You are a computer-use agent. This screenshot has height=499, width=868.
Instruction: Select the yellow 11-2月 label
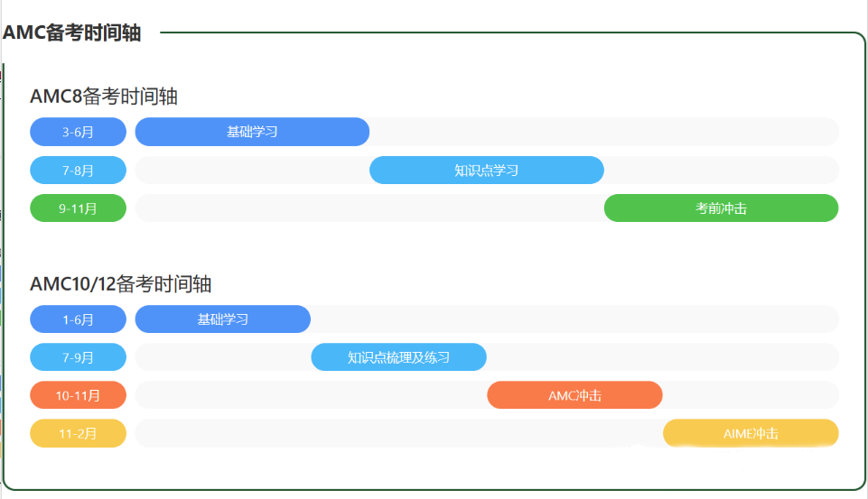[x=78, y=433]
